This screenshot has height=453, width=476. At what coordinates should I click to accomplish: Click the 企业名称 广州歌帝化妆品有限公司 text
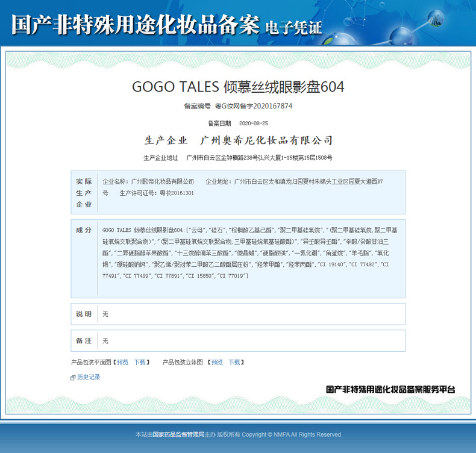148,181
